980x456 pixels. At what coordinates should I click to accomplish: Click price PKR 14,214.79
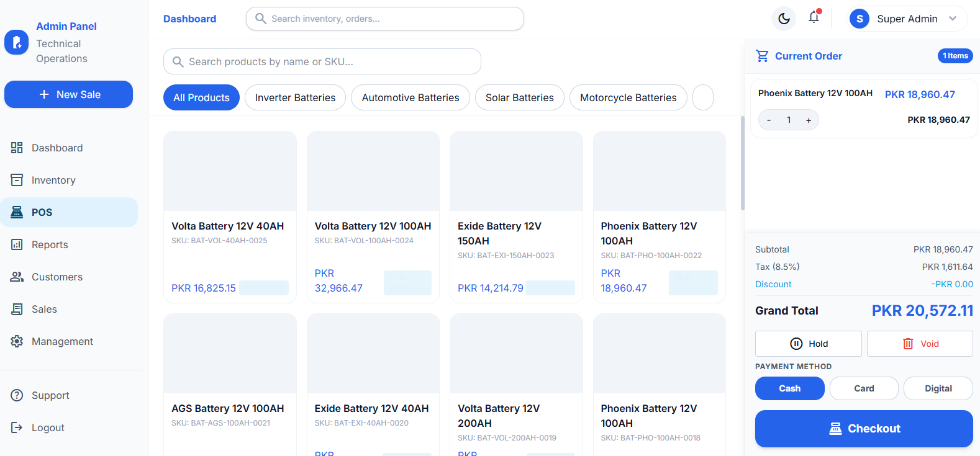coord(491,288)
